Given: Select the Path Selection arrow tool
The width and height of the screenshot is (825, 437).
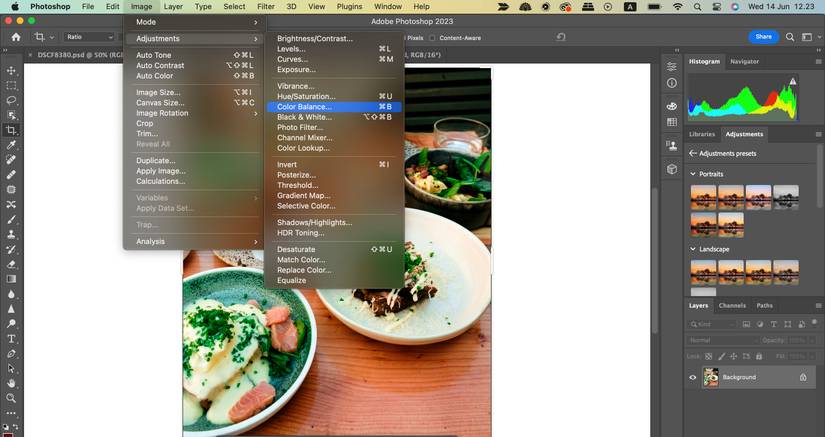Looking at the screenshot, I should 11,369.
